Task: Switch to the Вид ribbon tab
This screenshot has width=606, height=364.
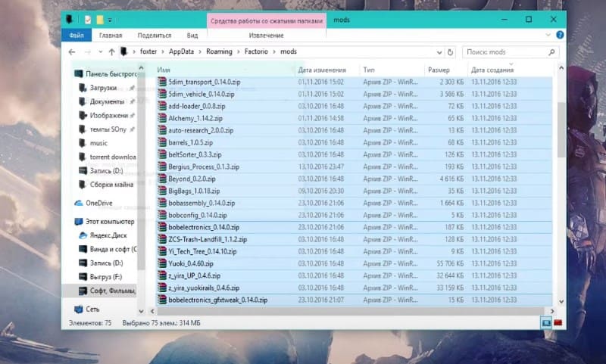Action: [x=192, y=35]
